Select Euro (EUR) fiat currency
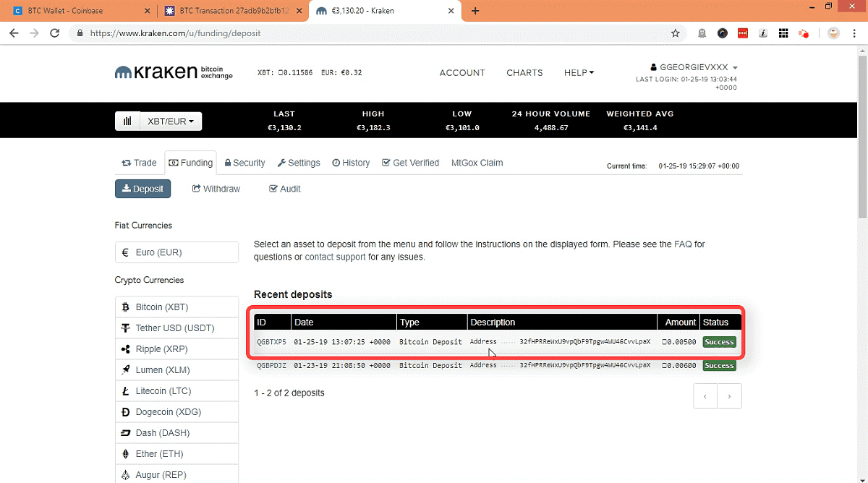 click(x=176, y=252)
